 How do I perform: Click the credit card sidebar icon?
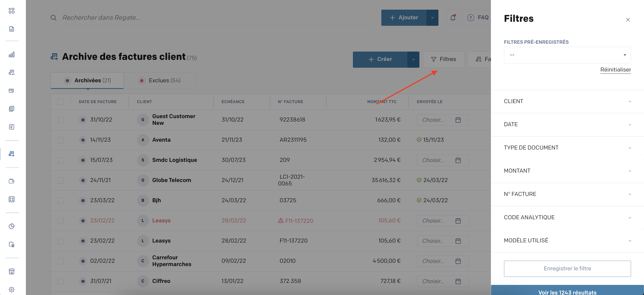11,91
